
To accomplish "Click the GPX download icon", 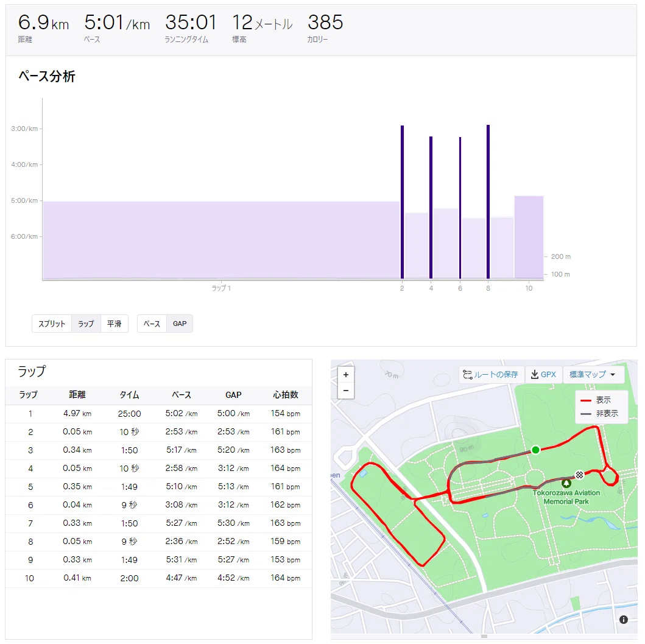I will [x=534, y=375].
